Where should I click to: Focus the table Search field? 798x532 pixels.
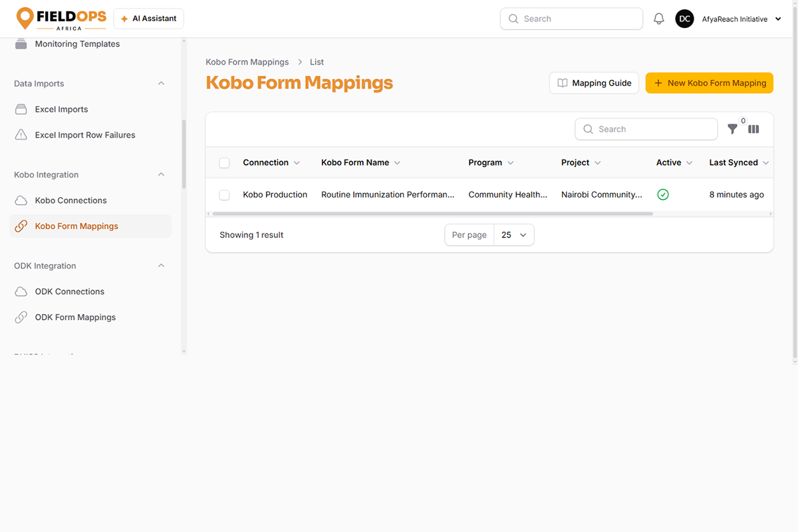click(646, 129)
